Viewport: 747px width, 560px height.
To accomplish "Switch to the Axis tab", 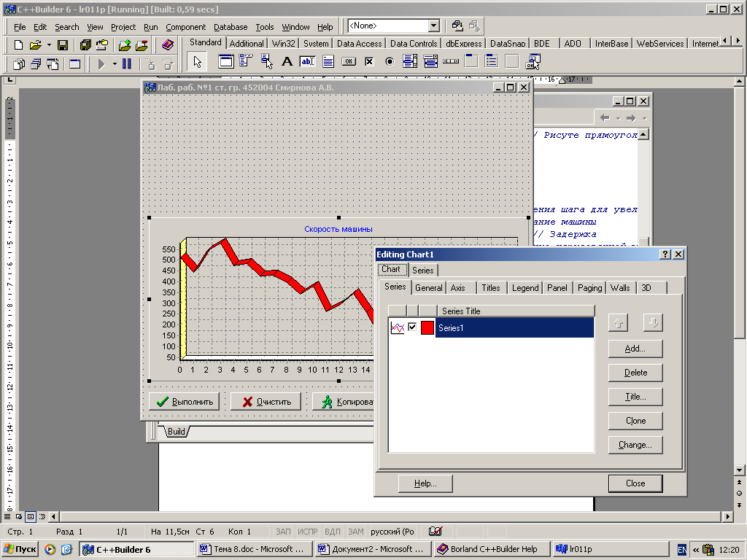I will point(457,288).
